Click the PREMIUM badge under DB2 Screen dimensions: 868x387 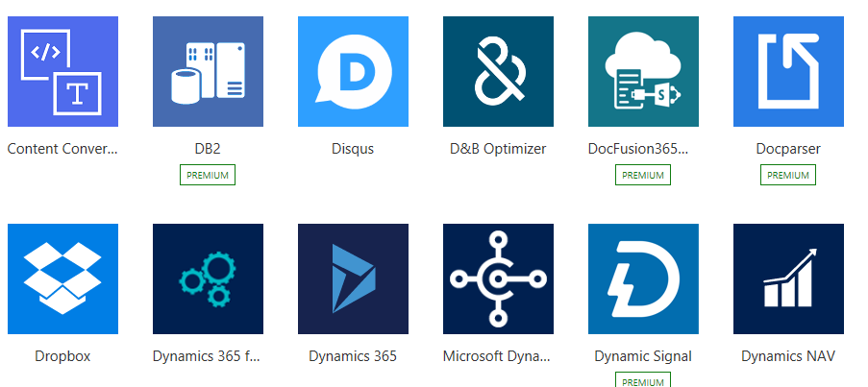point(208,175)
